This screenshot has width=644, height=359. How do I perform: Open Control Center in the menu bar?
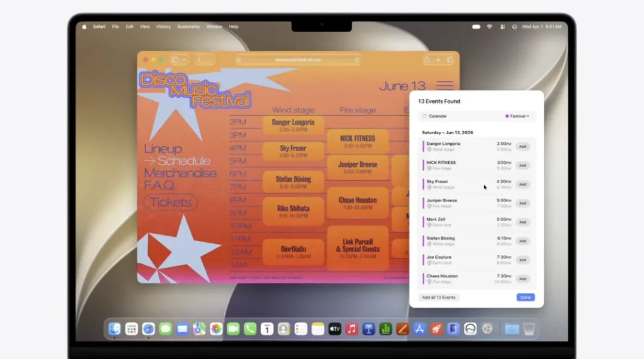click(x=502, y=27)
